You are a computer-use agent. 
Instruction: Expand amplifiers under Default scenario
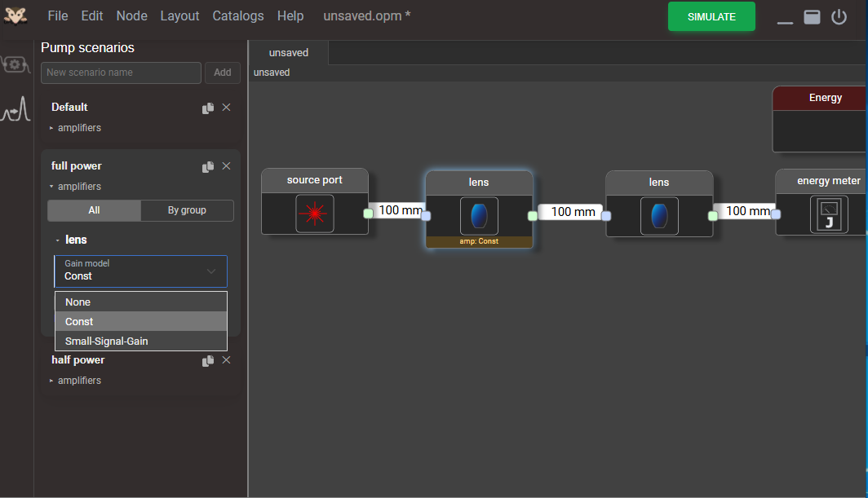75,128
